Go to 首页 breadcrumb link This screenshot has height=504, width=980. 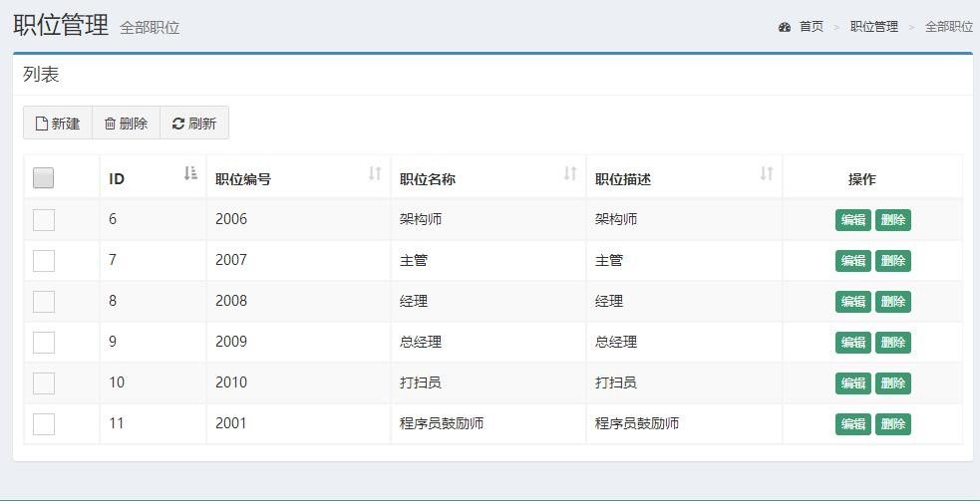(812, 27)
